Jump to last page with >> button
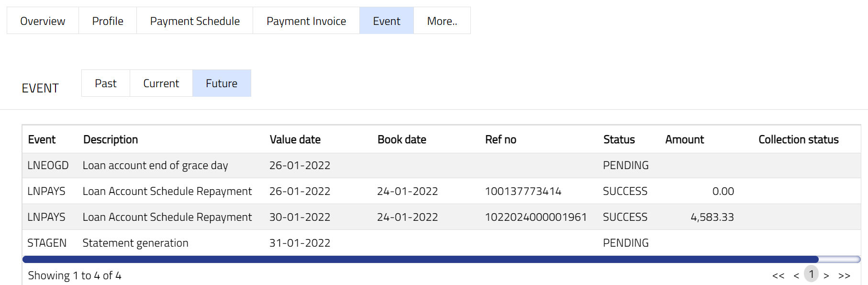Screen dimensions: 868x285 pos(844,275)
